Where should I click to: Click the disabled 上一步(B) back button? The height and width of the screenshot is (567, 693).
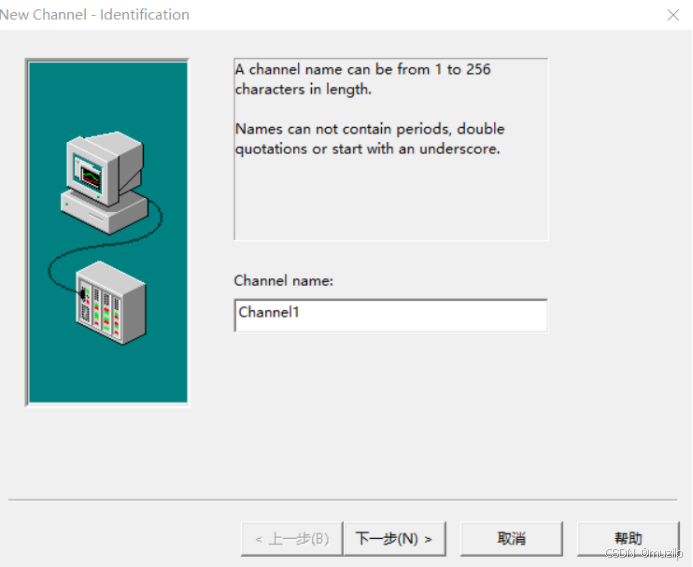pyautogui.click(x=292, y=538)
